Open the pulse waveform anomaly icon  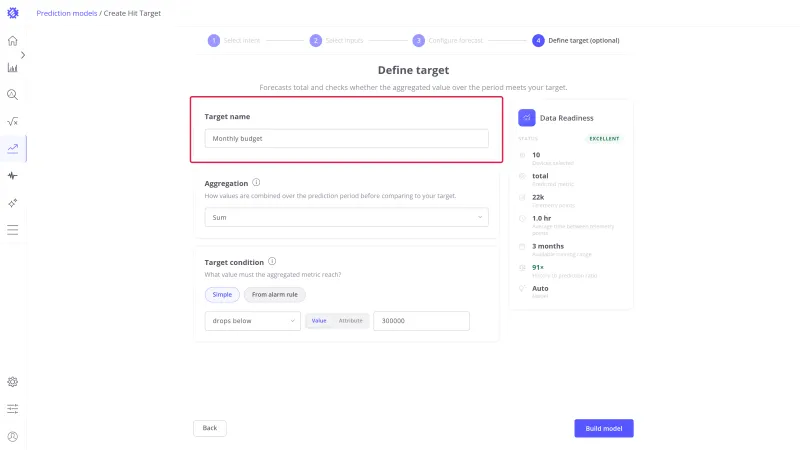tap(13, 176)
